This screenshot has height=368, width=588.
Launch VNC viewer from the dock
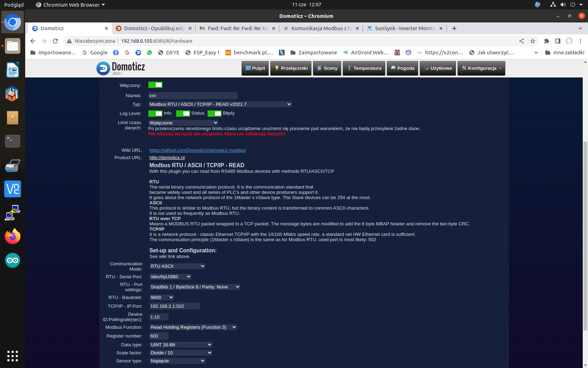point(13,189)
